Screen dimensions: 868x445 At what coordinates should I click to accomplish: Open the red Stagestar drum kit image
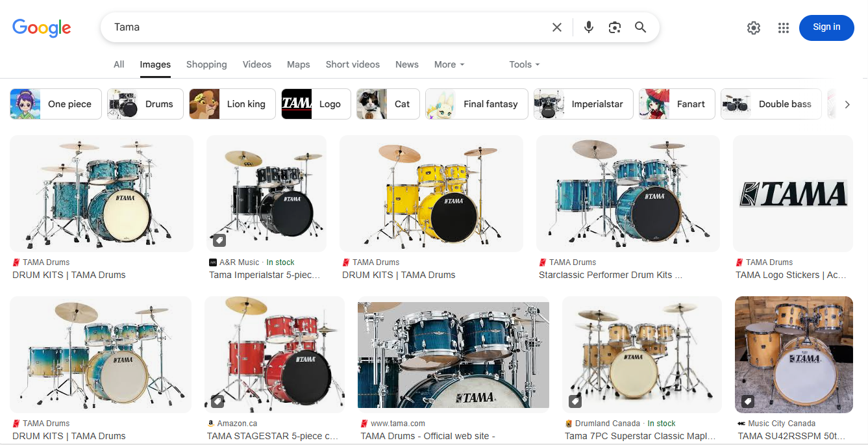pyautogui.click(x=275, y=355)
